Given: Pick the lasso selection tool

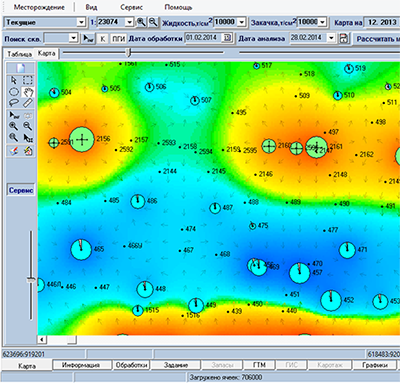Looking at the screenshot, I should [14, 102].
